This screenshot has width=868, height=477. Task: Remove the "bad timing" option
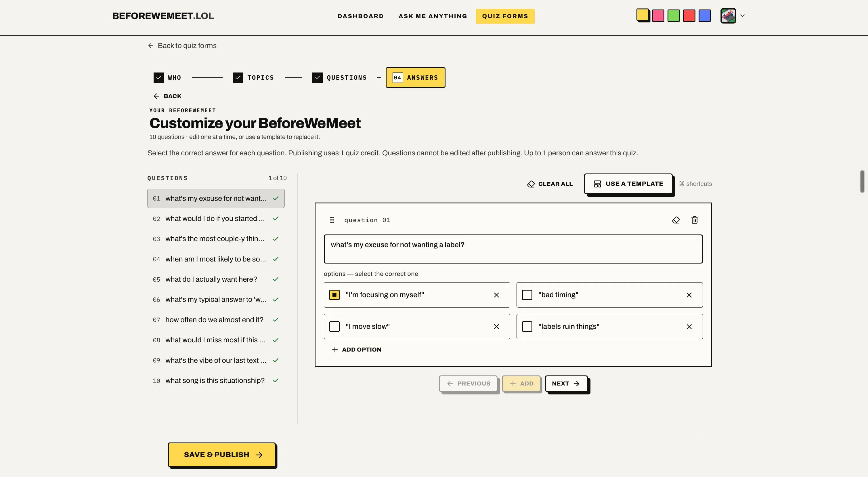[689, 295]
